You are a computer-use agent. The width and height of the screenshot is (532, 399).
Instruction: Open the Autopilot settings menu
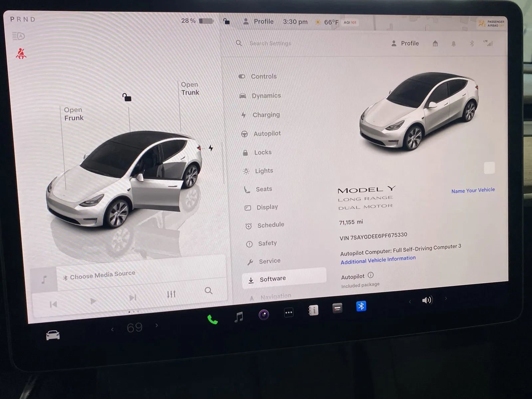[261, 134]
